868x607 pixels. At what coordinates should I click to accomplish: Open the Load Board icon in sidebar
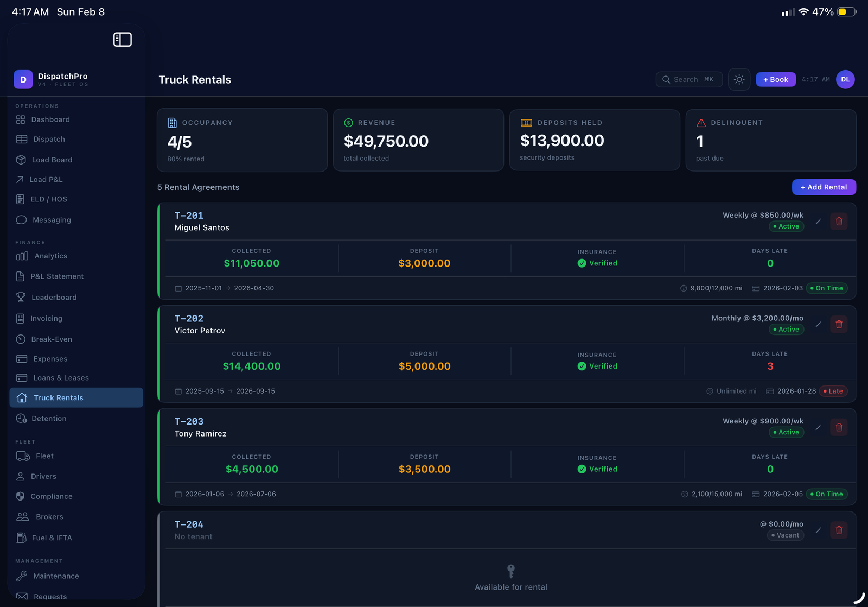pos(21,160)
